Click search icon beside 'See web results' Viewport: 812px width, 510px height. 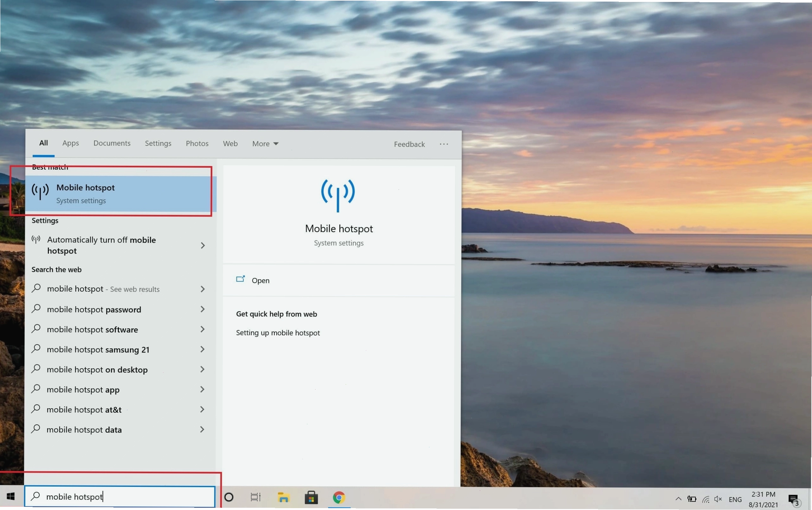(x=36, y=288)
